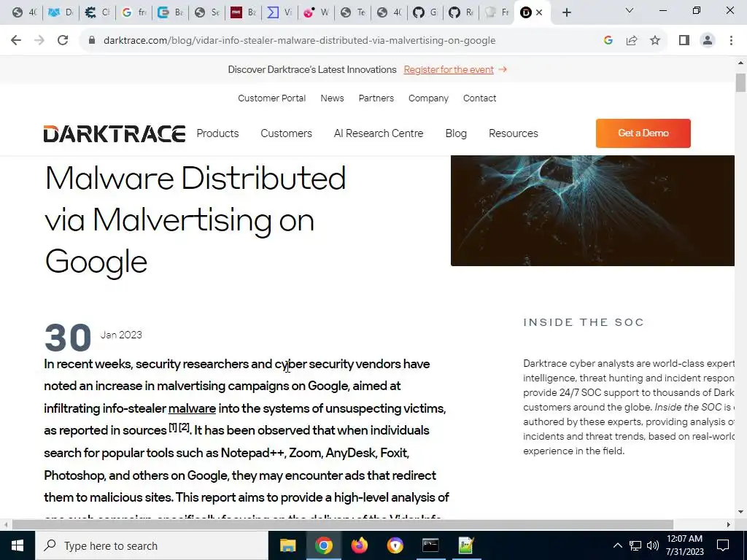Switch to the dark red icon 'Ba' tab
Screen dimensions: 747x560
[x=243, y=13]
